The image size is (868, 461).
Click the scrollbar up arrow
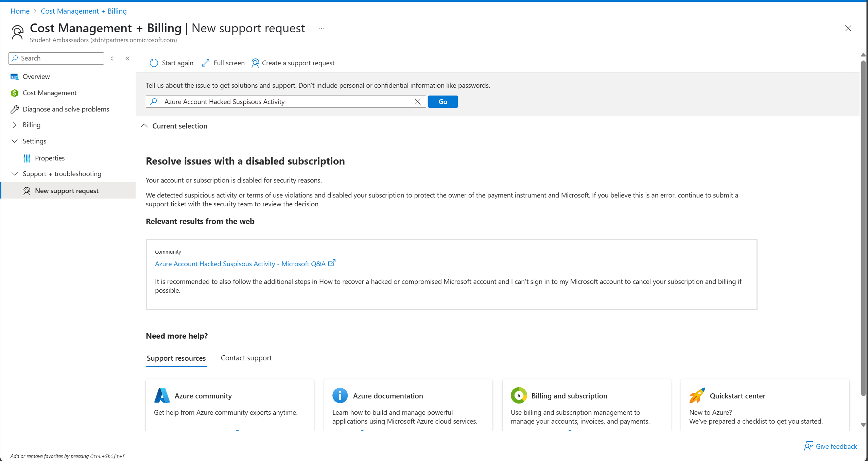tap(863, 55)
